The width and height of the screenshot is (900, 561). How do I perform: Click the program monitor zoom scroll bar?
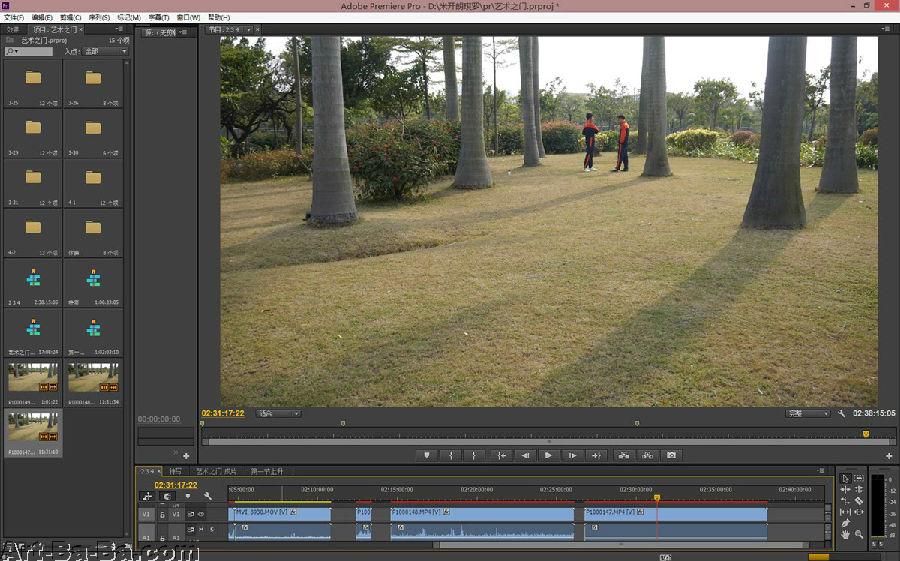tap(548, 442)
